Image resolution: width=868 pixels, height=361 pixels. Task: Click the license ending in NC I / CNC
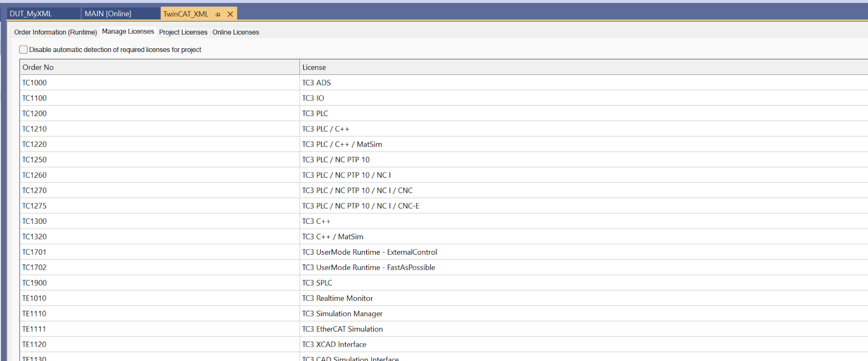pos(584,190)
